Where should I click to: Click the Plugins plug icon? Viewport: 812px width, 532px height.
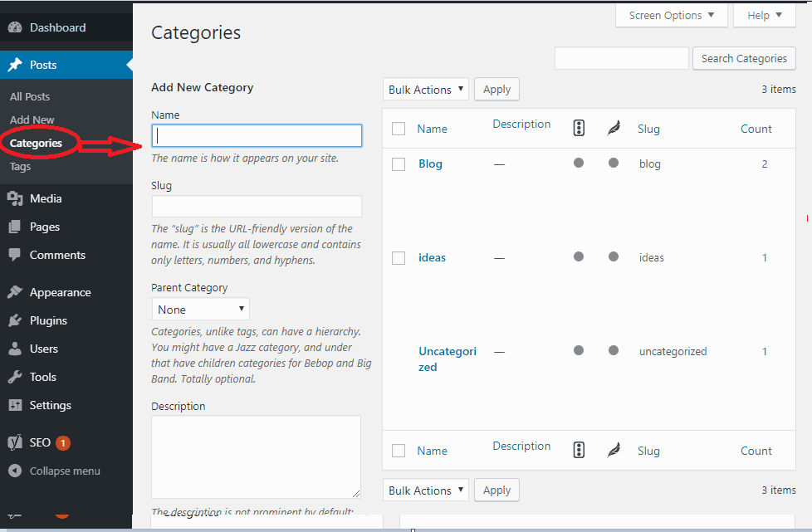[x=15, y=320]
